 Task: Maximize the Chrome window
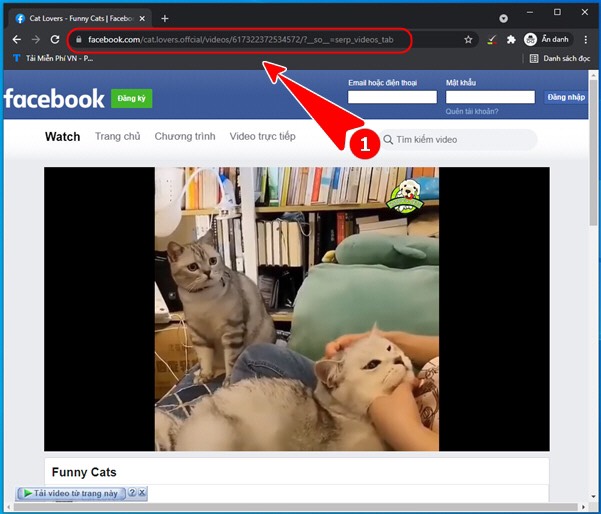point(557,12)
